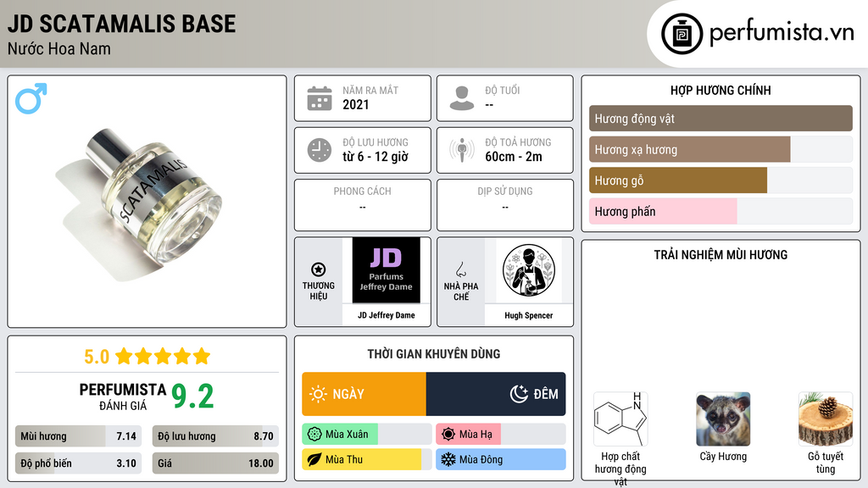
Task: Click the PERFUMISTA ĐÁNH GIÁ label
Action: [123, 396]
